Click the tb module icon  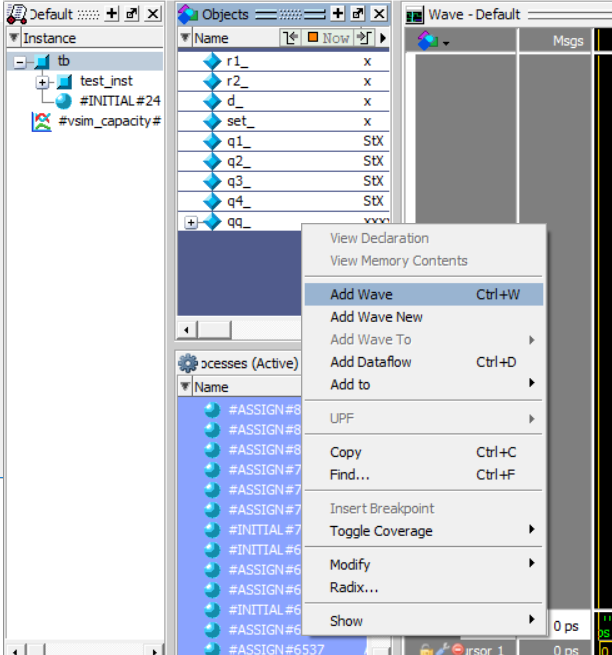[x=42, y=61]
